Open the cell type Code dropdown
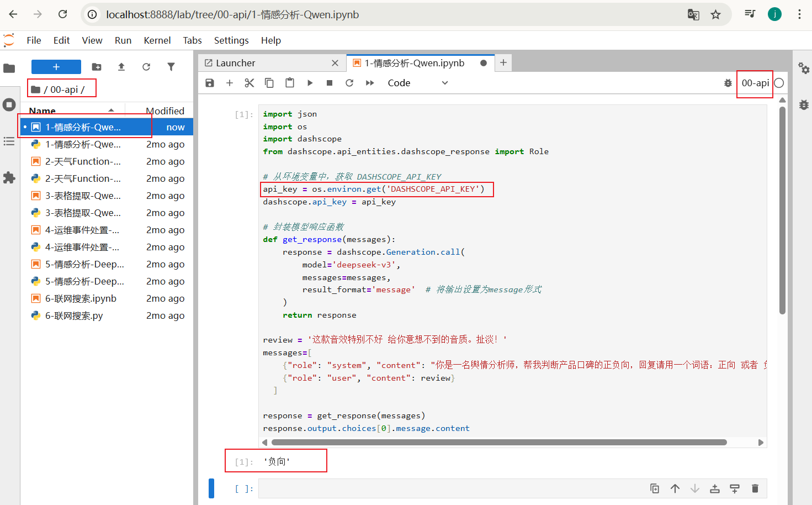The width and height of the screenshot is (812, 505). 418,83
